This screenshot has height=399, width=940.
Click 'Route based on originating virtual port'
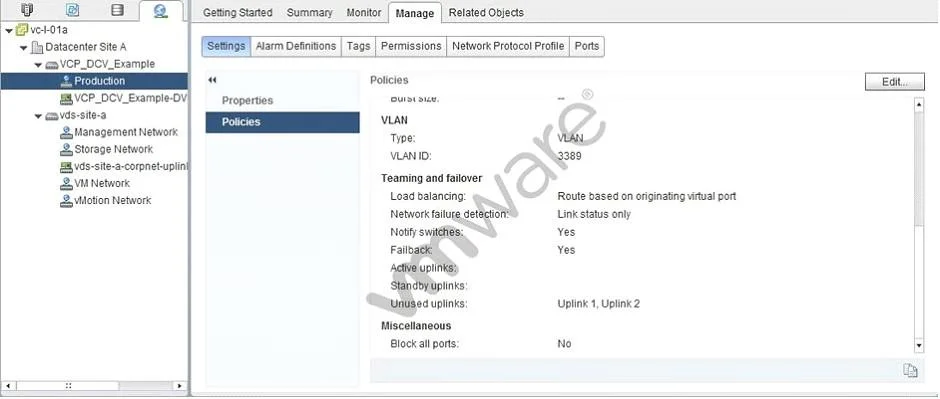[647, 197]
